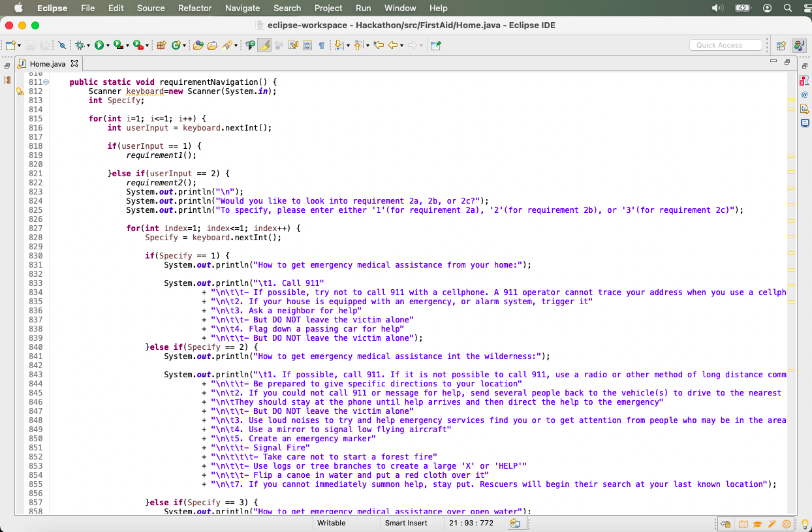Toggle Mark Occurrences highlighter button

(x=264, y=46)
